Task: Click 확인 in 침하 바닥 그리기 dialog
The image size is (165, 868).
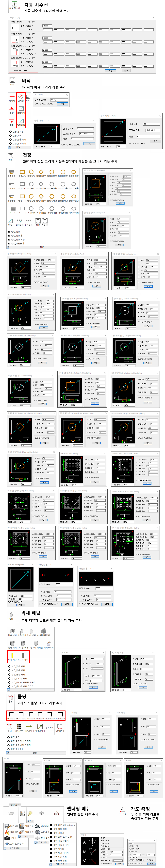Action: 155,141
